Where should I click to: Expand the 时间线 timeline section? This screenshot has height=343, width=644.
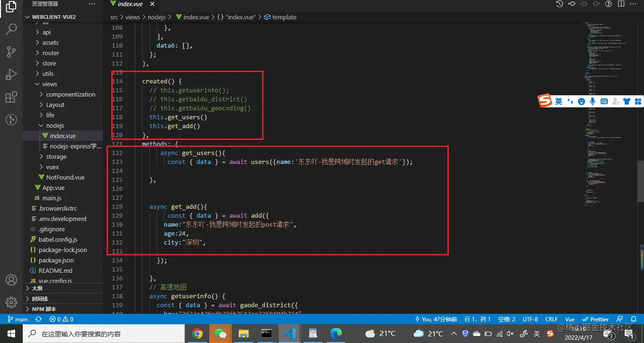[63, 299]
